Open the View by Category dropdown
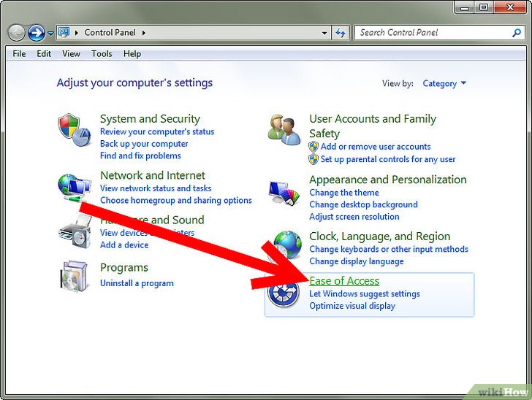 [x=444, y=83]
